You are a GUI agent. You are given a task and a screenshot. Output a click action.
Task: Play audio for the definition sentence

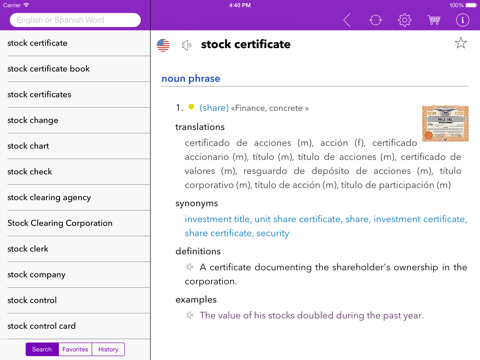190,267
